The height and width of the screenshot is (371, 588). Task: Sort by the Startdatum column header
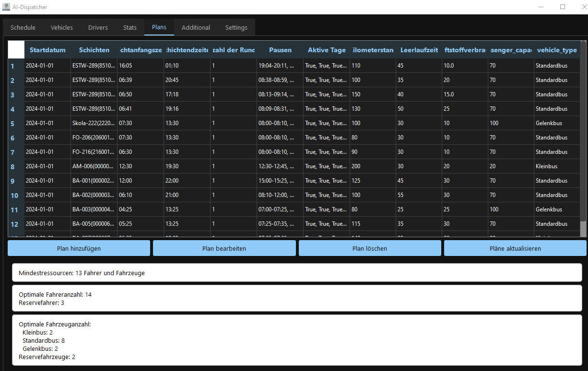47,50
